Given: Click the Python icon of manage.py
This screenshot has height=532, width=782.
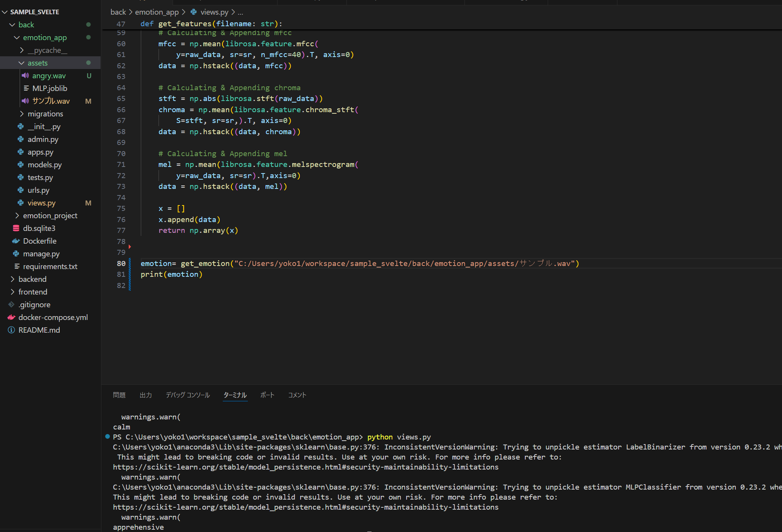Looking at the screenshot, I should tap(16, 254).
